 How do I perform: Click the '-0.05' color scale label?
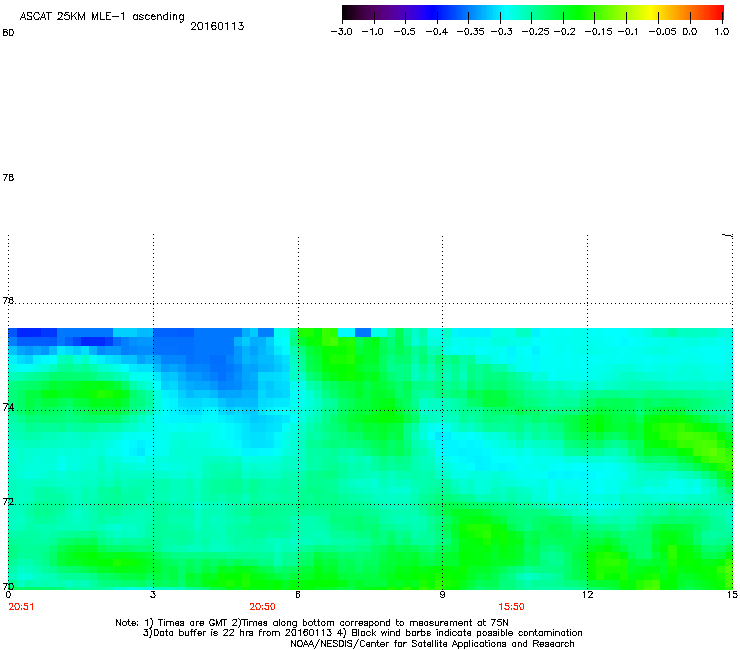662,32
